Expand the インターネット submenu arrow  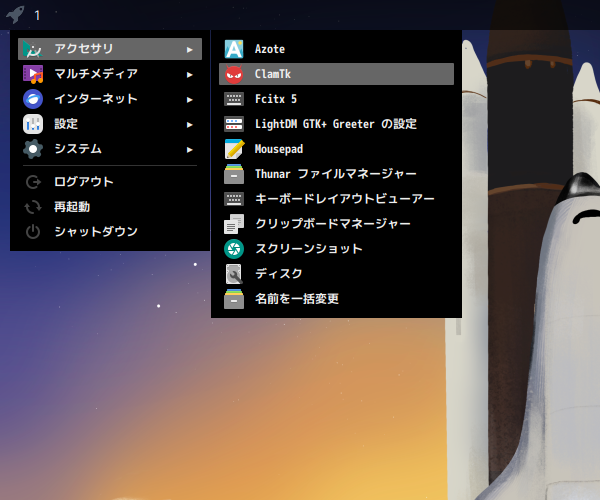(x=189, y=100)
